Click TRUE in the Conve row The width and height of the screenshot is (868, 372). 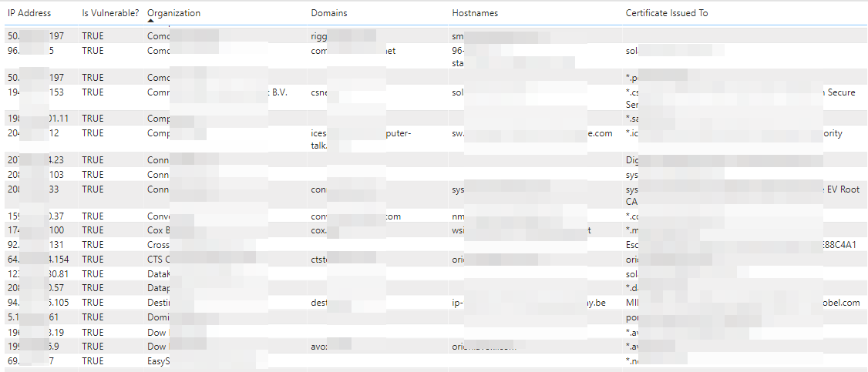(x=93, y=216)
